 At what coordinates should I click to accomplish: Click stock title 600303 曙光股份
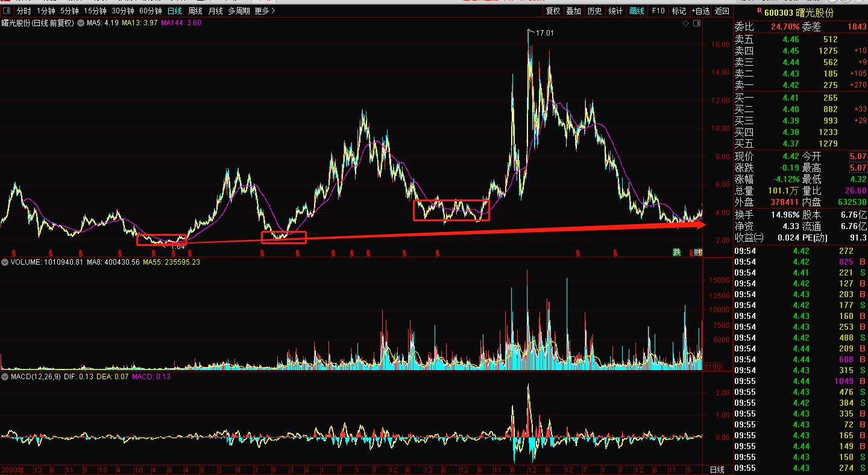pos(798,12)
